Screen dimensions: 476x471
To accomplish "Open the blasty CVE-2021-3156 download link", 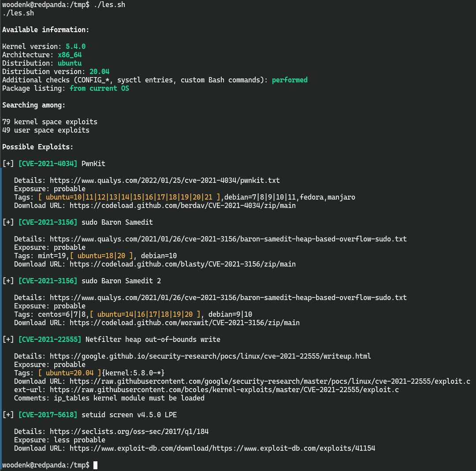I will point(182,264).
